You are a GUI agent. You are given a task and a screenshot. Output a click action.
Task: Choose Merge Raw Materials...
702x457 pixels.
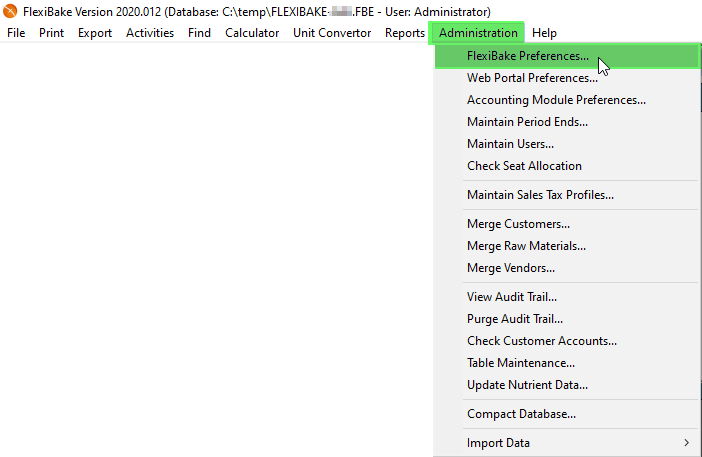(567, 246)
